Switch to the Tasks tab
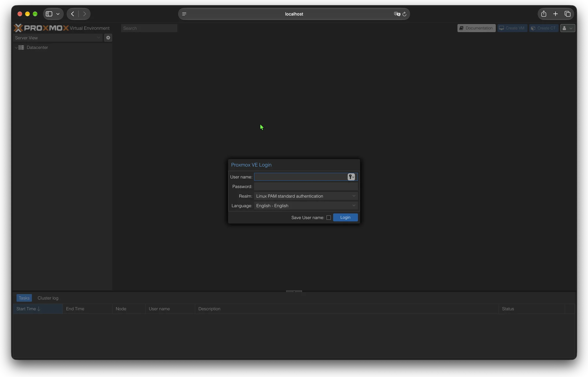588x377 pixels. coord(24,298)
